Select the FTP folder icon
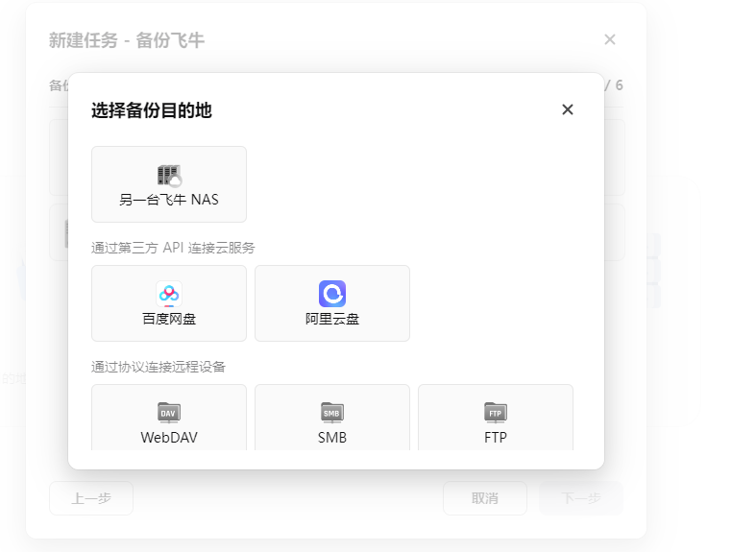 [x=496, y=413]
